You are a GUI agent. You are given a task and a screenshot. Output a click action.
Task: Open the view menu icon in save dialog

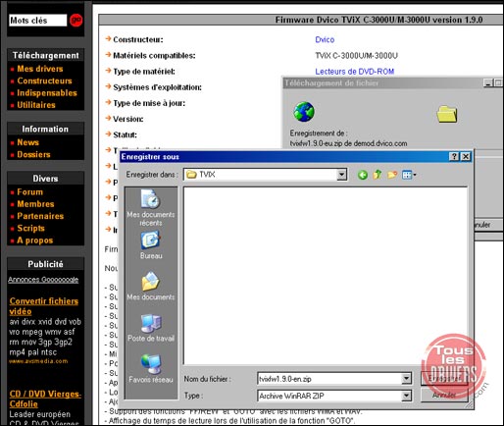click(409, 175)
